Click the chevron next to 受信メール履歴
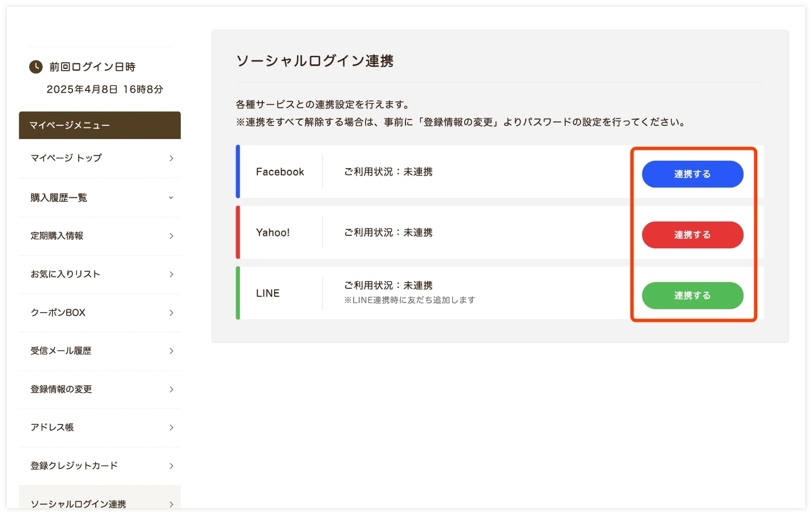This screenshot has height=515, width=812. (171, 351)
